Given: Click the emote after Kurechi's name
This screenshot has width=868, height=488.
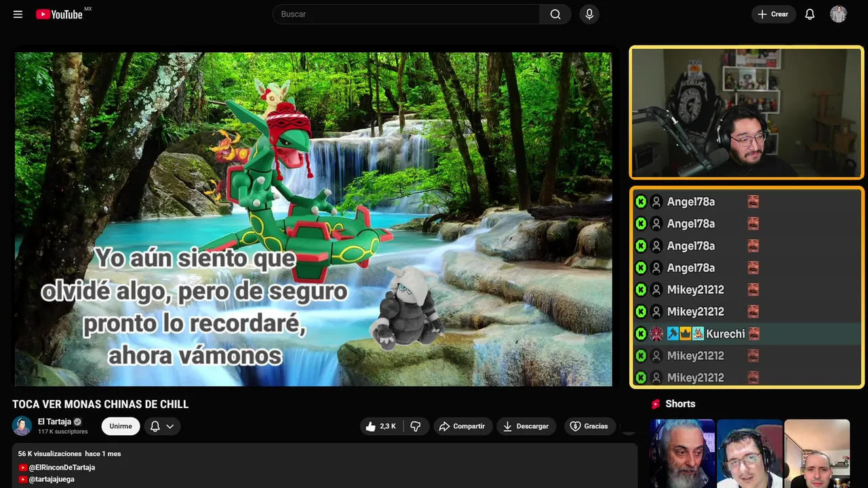Looking at the screenshot, I should 753,333.
